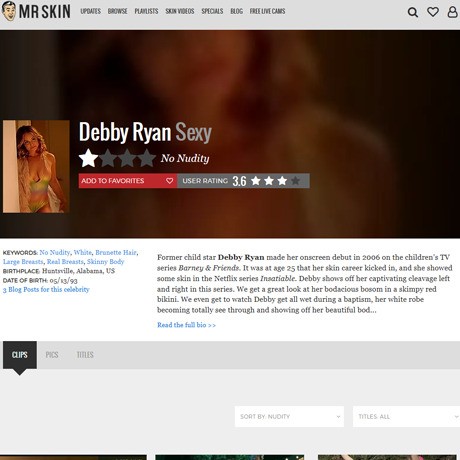Click the first large nudity rating star
460x460 pixels.
[x=88, y=158]
